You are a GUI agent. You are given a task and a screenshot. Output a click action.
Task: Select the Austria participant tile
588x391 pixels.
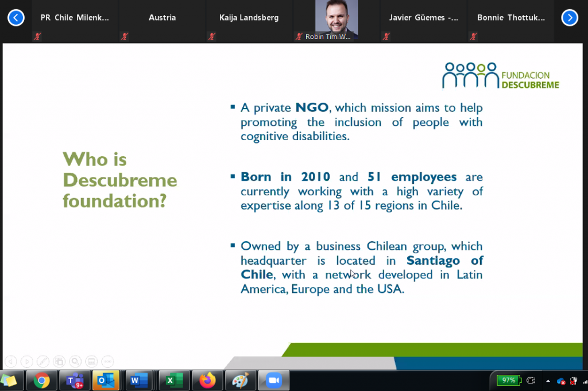click(162, 21)
